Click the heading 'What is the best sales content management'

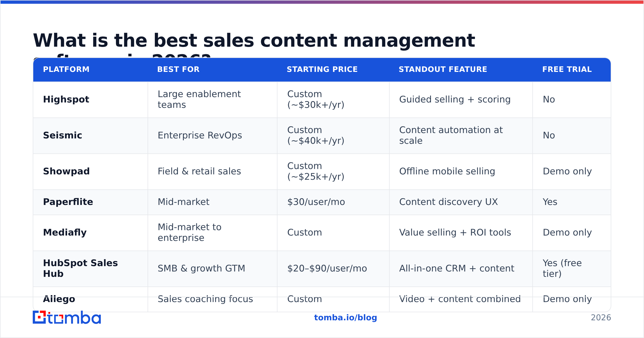pos(254,41)
